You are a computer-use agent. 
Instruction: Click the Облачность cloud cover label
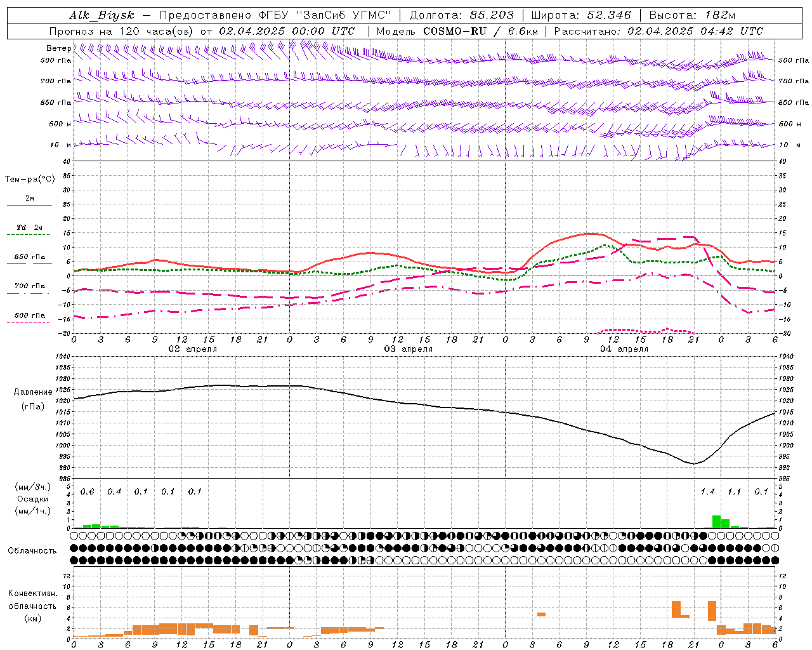pos(32,551)
